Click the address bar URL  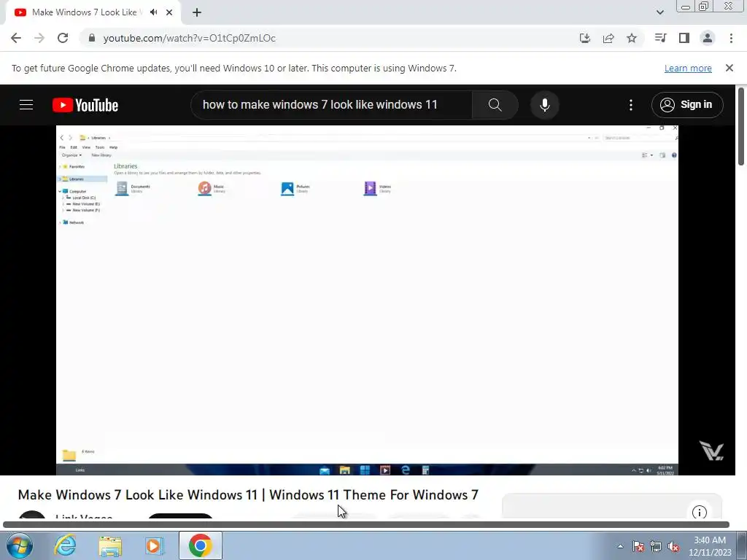[189, 38]
